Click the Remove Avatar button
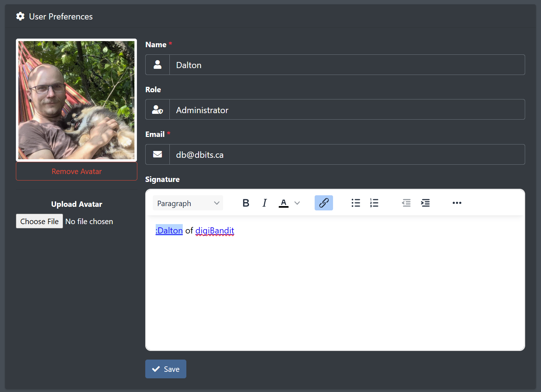 pos(76,171)
